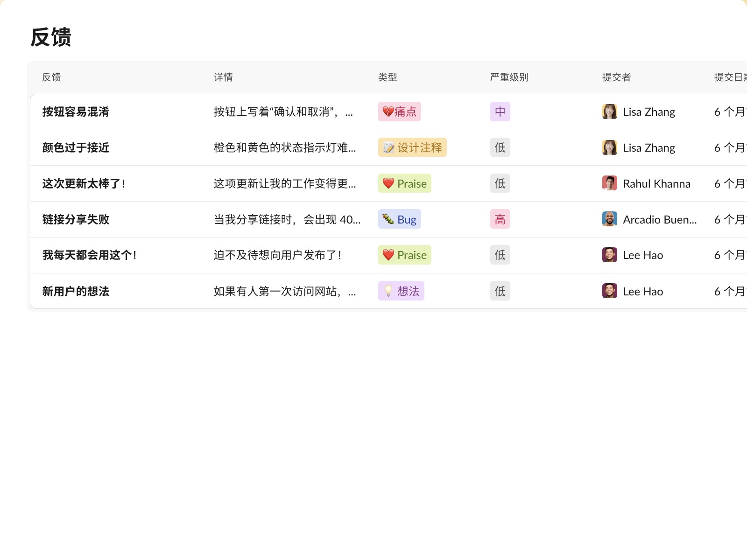Click the Praise tag in 我每天都会用这个! row

pyautogui.click(x=404, y=255)
